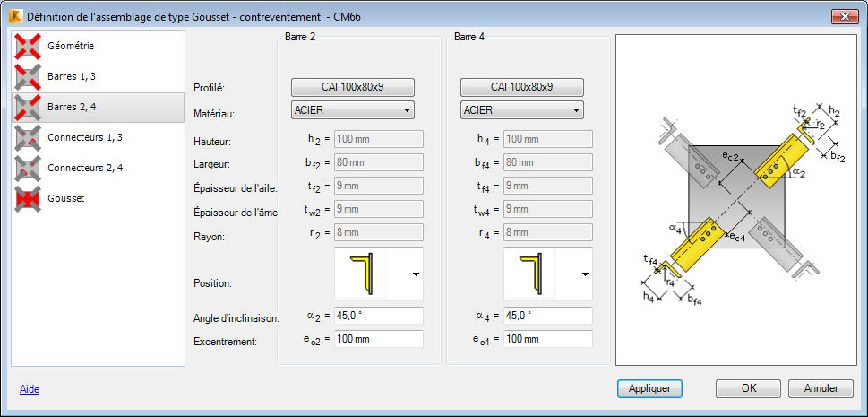The image size is (868, 417).
Task: Expand Barre 2 Position dropdown arrow
Action: coord(417,274)
